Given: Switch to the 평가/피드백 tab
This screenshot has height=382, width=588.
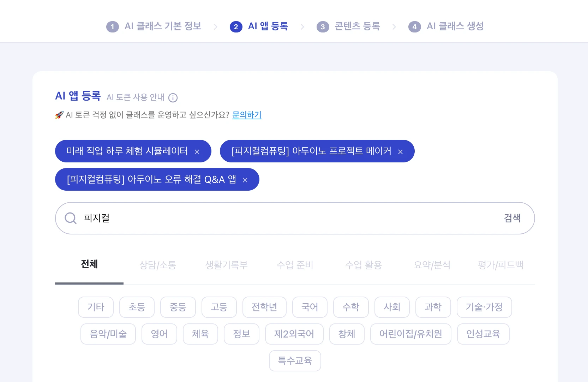Looking at the screenshot, I should [x=500, y=265].
